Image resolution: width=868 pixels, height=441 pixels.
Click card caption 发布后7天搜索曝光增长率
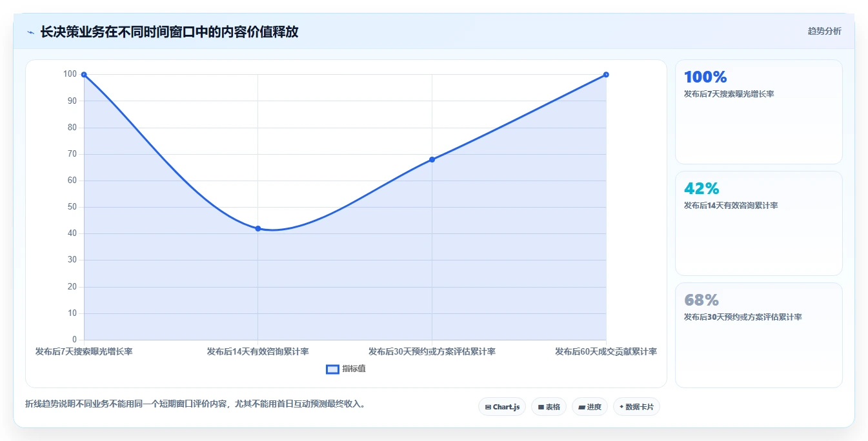point(729,94)
